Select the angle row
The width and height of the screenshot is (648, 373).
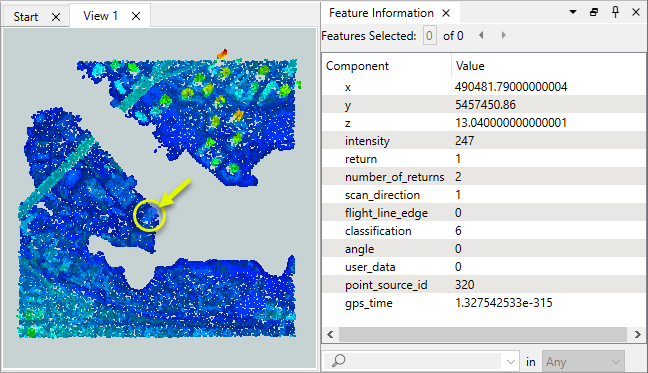(484, 249)
